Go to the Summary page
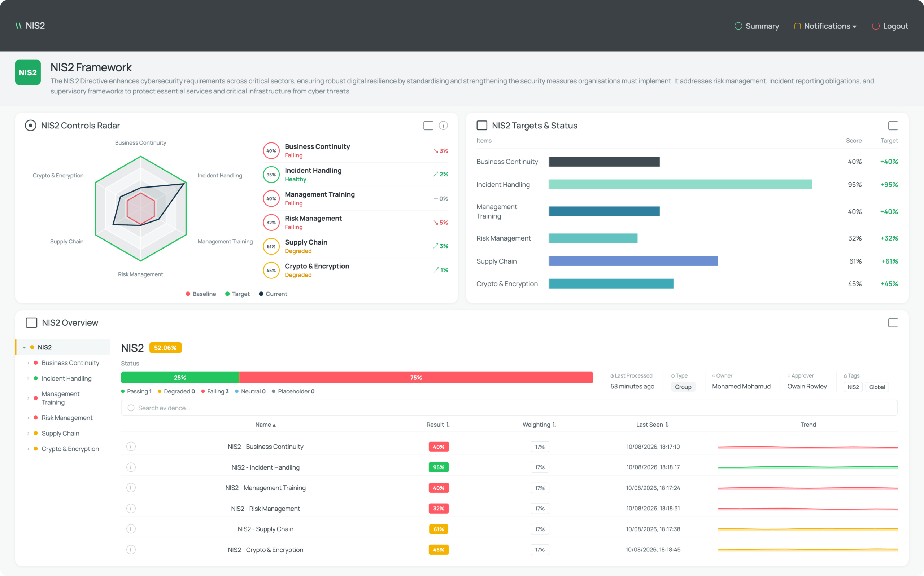 click(757, 26)
